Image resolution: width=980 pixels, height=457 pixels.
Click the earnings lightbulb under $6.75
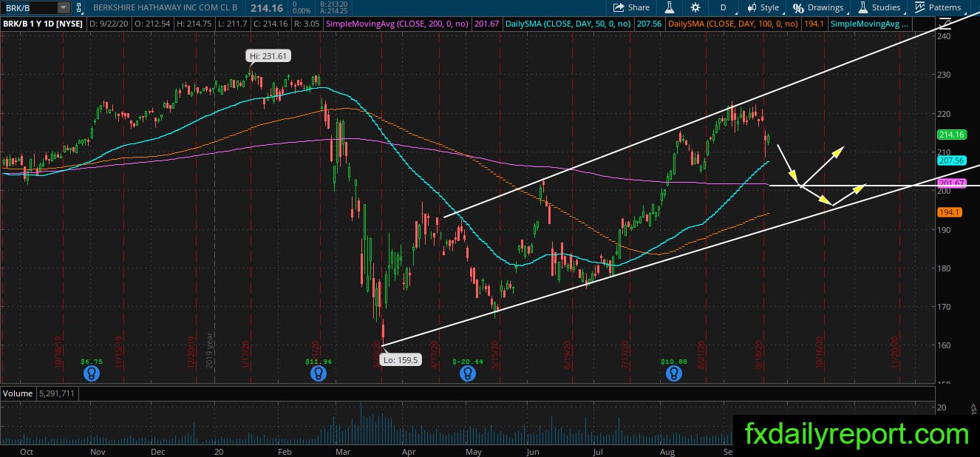pos(91,375)
